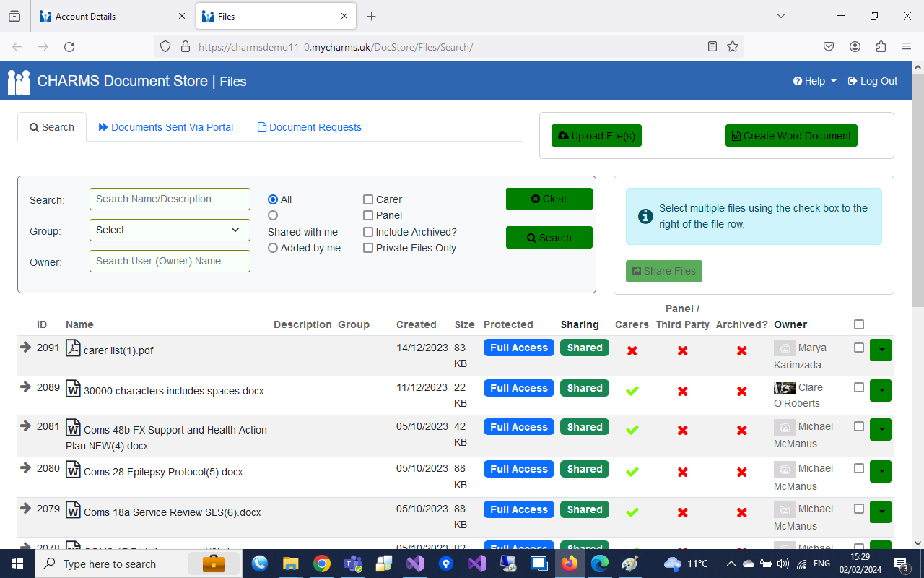
Task: Tick select-all checkbox in table header
Action: 859,324
